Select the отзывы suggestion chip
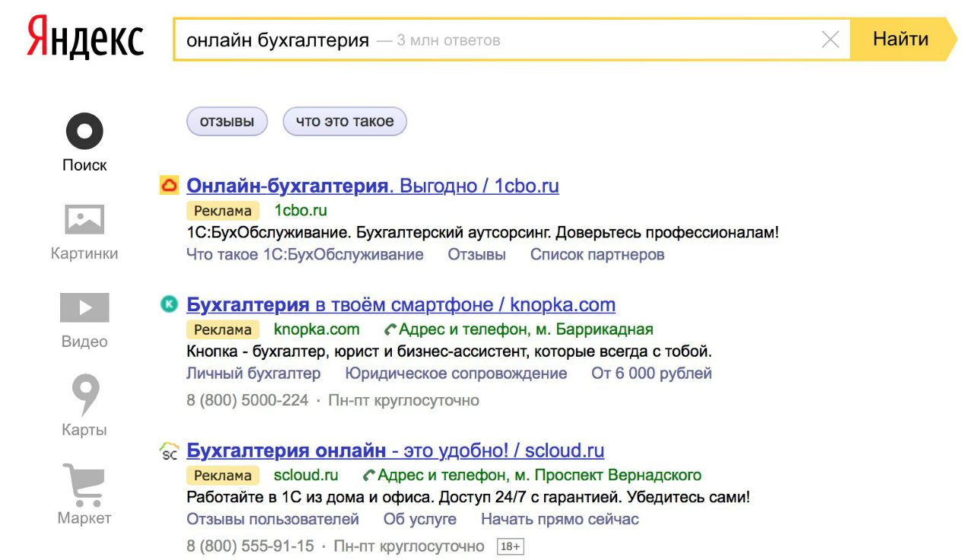 click(x=227, y=122)
